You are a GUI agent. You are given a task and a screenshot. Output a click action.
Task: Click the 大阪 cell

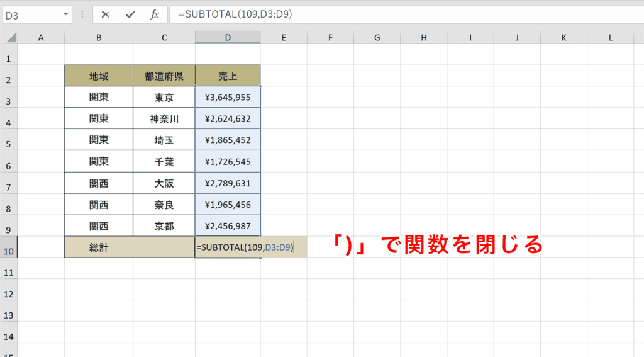click(164, 183)
